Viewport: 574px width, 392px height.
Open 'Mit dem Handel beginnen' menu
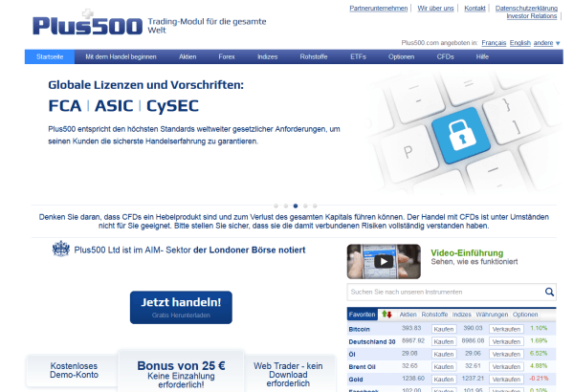[x=121, y=56]
